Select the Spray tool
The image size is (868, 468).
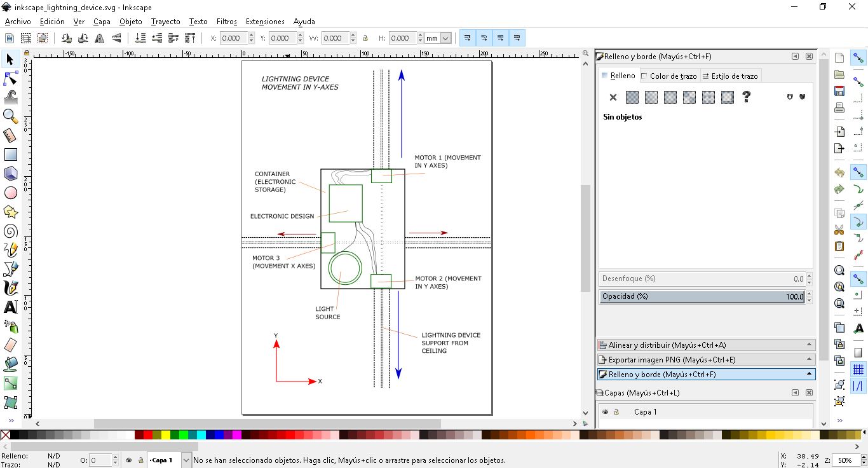(10, 326)
